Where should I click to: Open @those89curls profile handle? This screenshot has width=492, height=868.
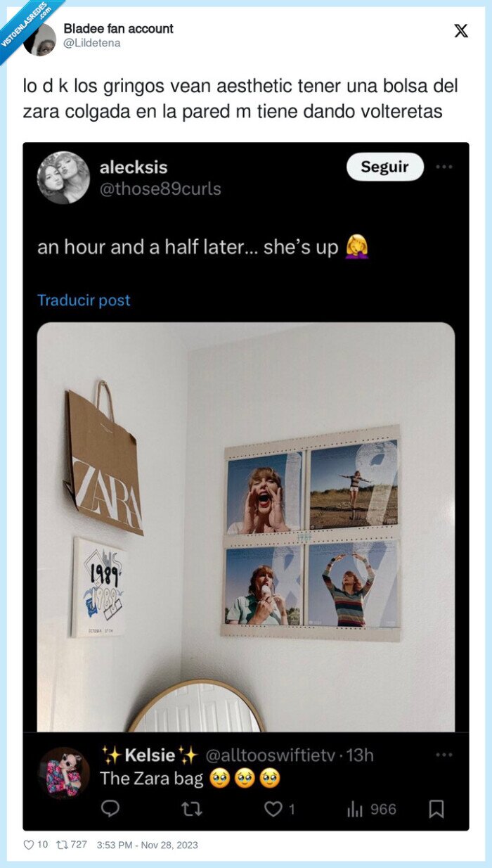(x=160, y=189)
